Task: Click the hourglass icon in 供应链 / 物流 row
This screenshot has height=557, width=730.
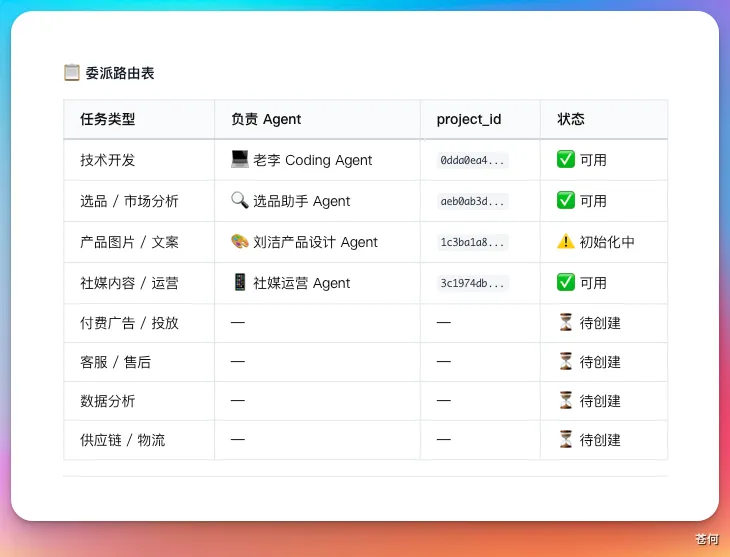Action: point(566,439)
